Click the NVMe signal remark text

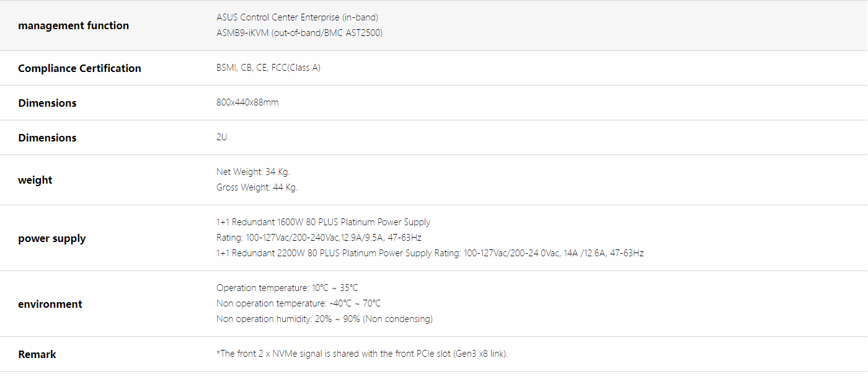362,354
